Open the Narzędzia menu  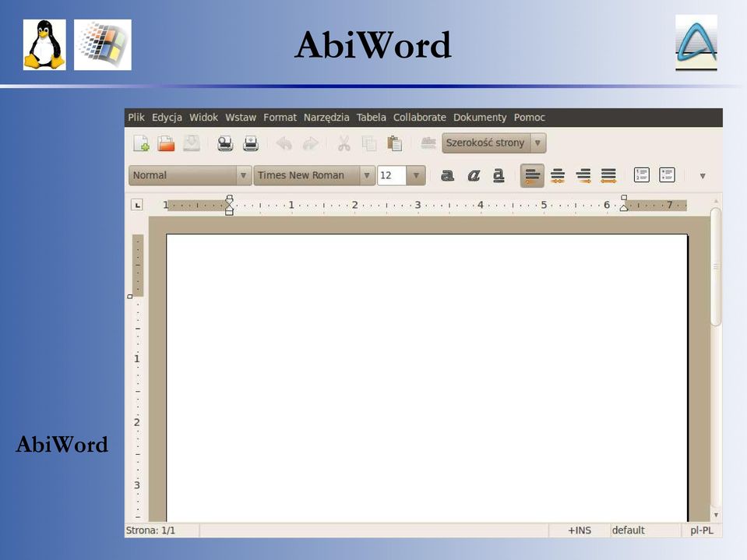point(326,117)
